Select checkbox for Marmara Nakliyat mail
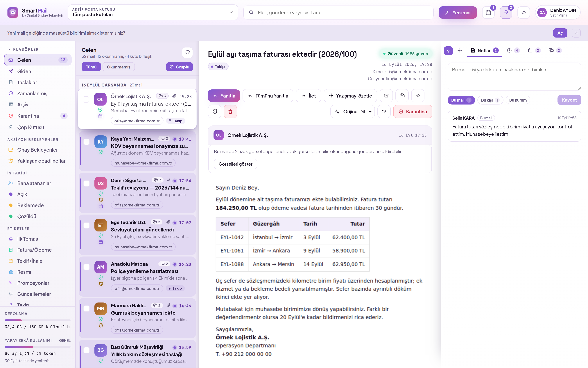The image size is (588, 368). click(87, 309)
